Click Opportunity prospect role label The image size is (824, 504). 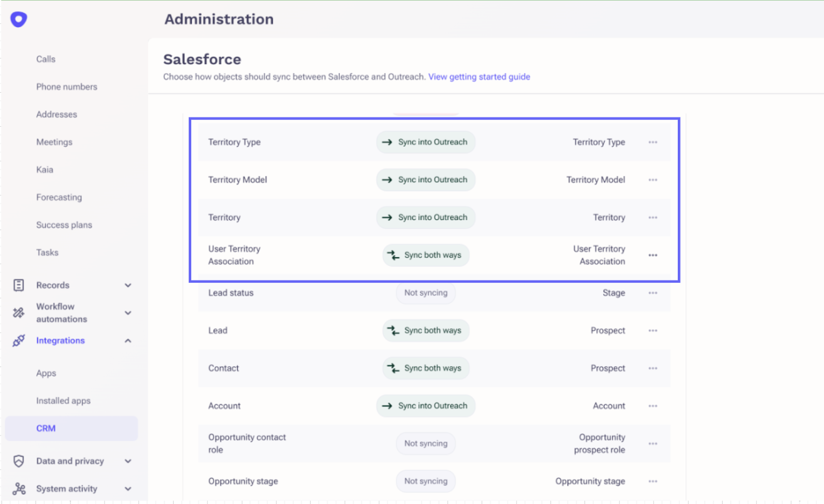tap(599, 443)
